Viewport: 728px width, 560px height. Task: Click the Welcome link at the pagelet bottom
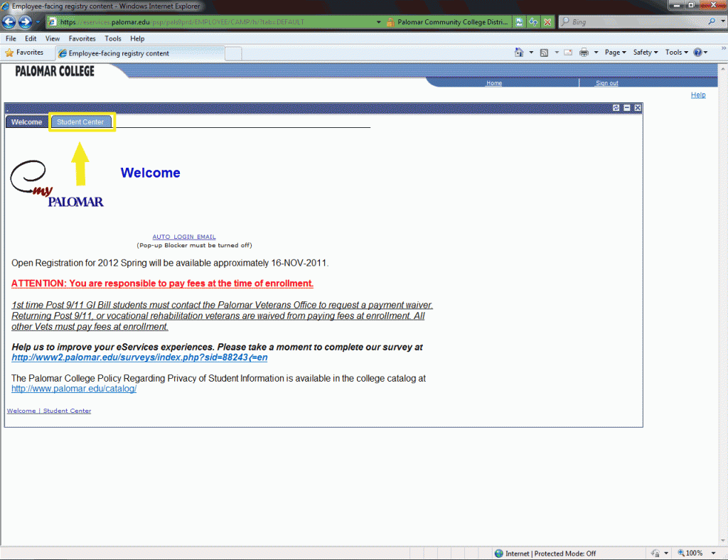pyautogui.click(x=21, y=411)
